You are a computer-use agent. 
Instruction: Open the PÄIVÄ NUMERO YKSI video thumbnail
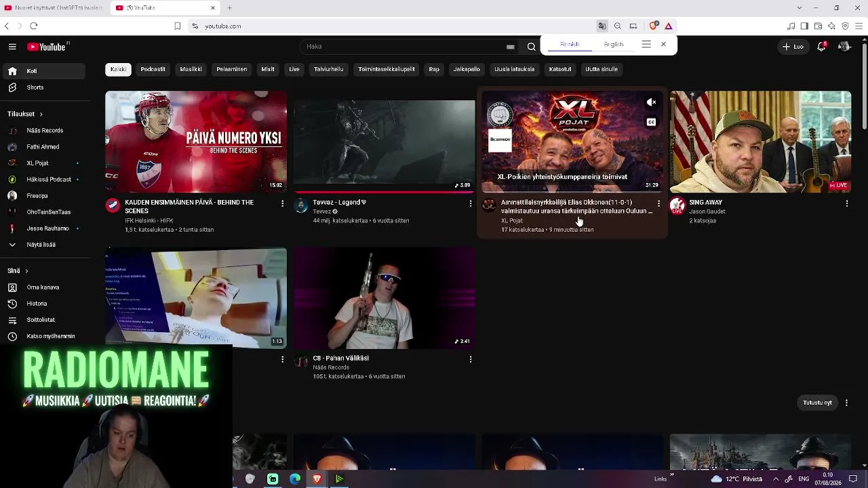[196, 142]
